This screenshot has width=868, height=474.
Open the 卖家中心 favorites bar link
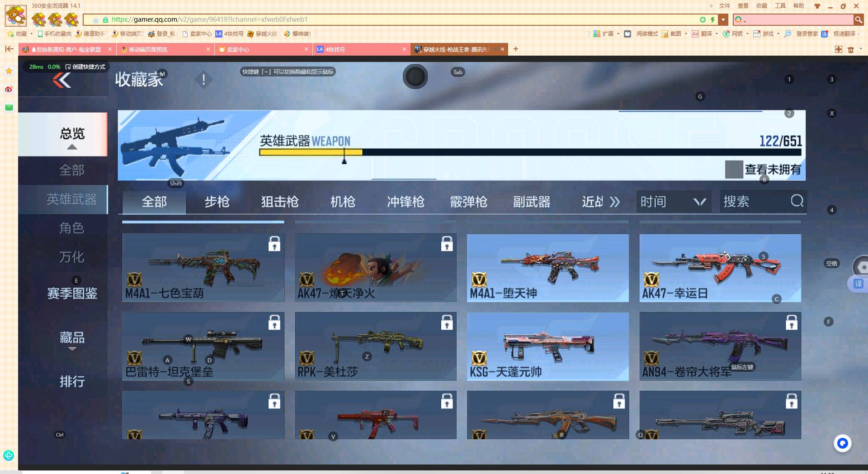pos(196,33)
